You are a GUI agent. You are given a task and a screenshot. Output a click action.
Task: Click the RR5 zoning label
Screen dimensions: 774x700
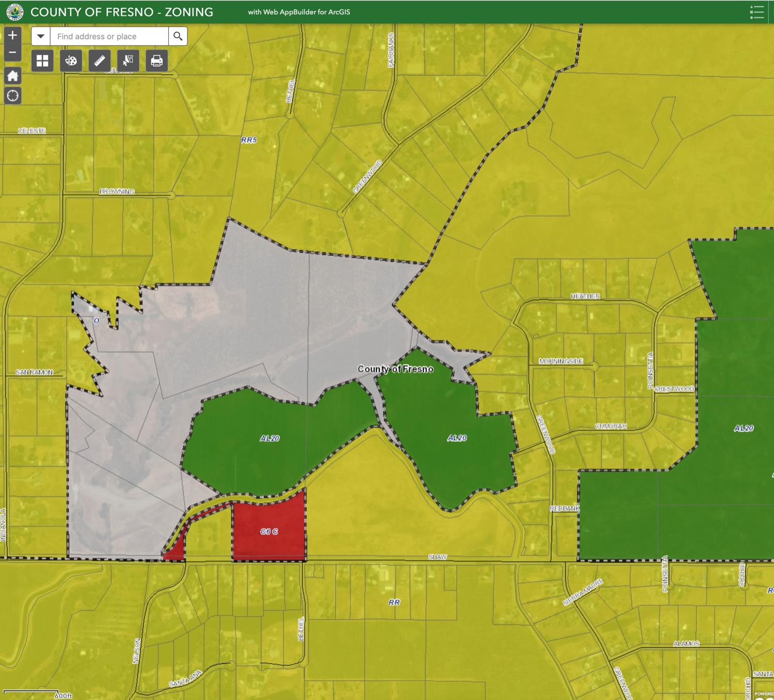248,140
